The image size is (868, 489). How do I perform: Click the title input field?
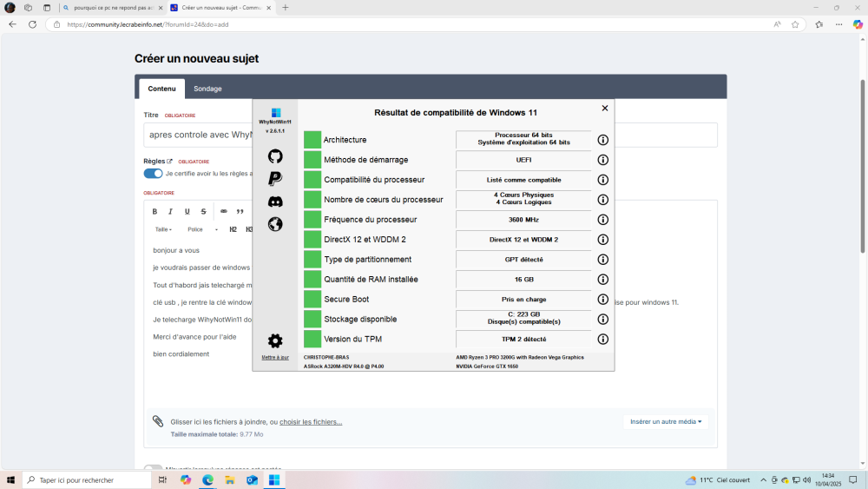click(431, 135)
